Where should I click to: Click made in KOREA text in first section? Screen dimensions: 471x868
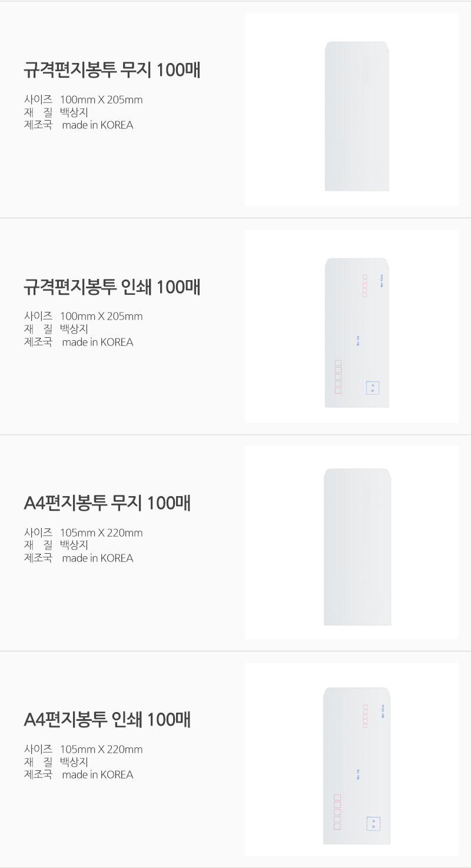pos(97,125)
